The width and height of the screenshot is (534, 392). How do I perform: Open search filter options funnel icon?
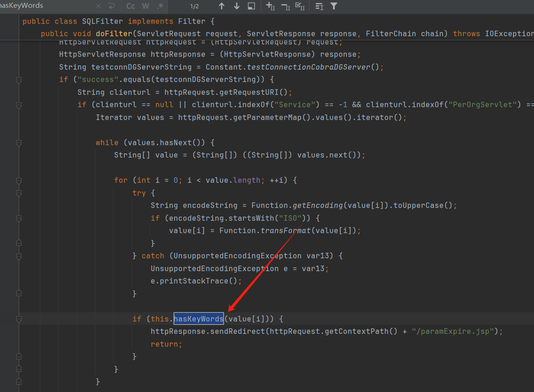(334, 6)
